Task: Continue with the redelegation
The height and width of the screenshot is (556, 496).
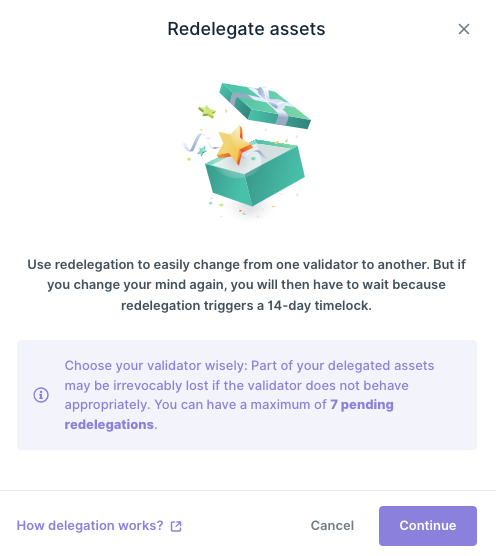Action: (x=428, y=526)
